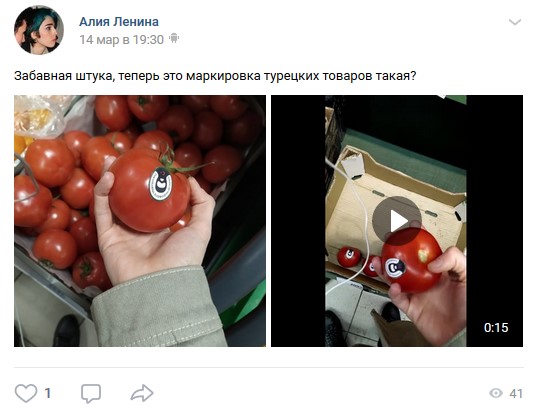
Task: Click the Android device icon
Action: [x=174, y=38]
